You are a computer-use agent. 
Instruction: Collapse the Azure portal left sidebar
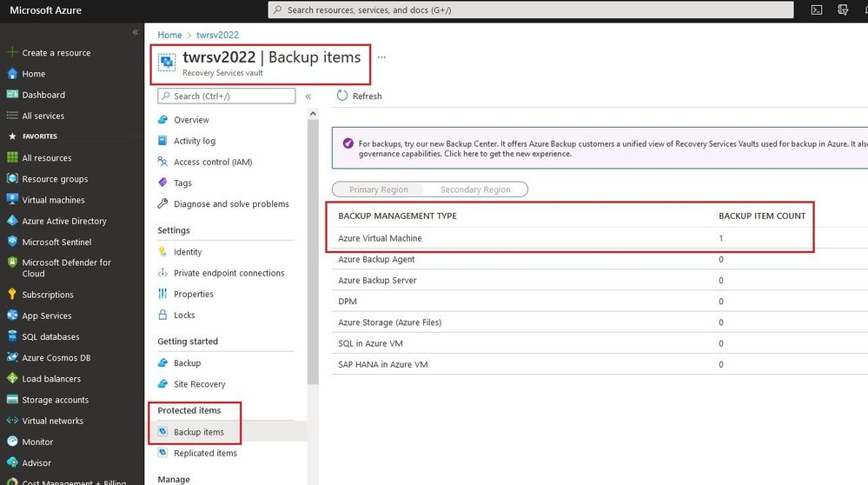135,32
